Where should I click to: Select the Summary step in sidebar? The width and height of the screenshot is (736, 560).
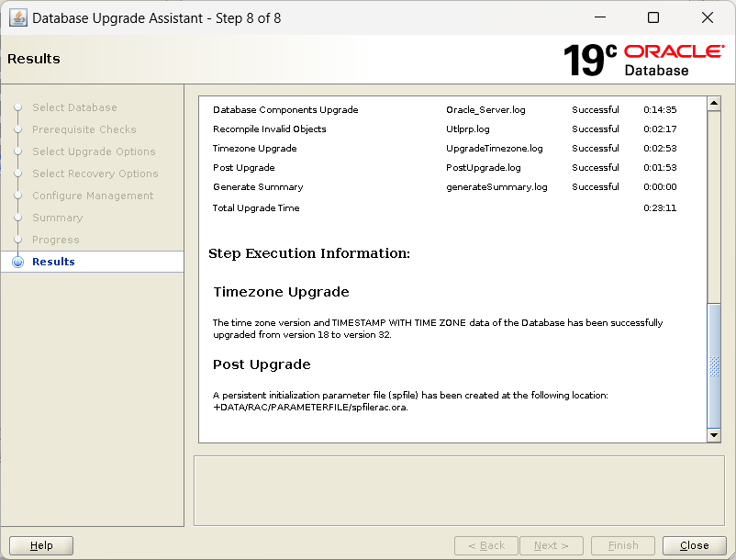[57, 218]
